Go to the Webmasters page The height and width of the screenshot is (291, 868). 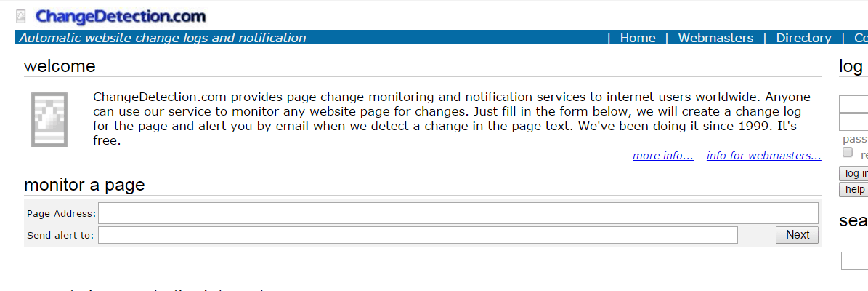point(715,39)
